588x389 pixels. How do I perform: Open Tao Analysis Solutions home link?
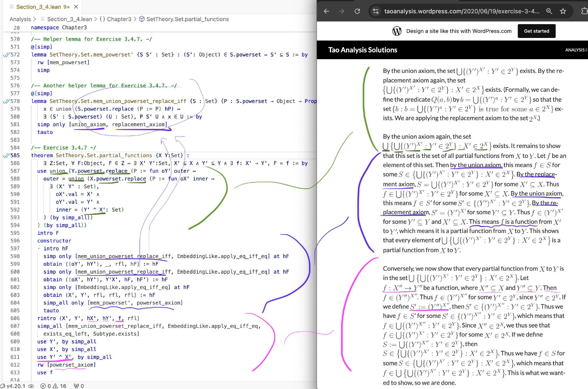click(363, 50)
